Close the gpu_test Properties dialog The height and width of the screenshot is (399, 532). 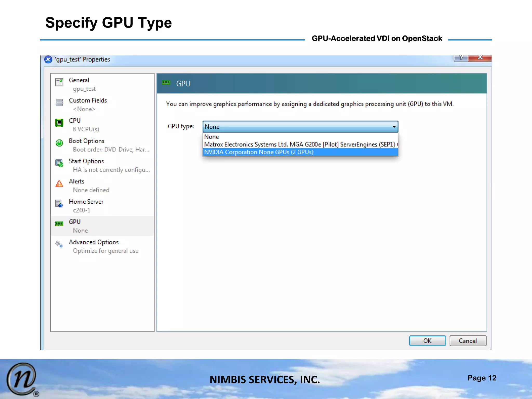click(480, 58)
